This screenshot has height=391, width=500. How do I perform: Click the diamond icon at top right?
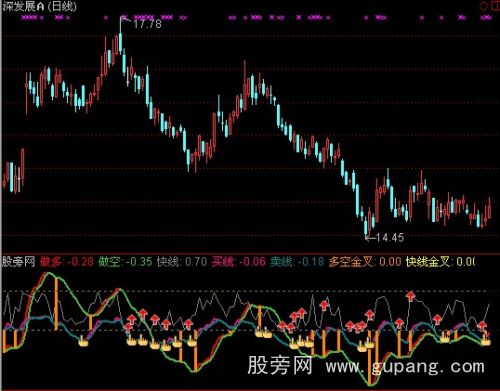point(483,6)
